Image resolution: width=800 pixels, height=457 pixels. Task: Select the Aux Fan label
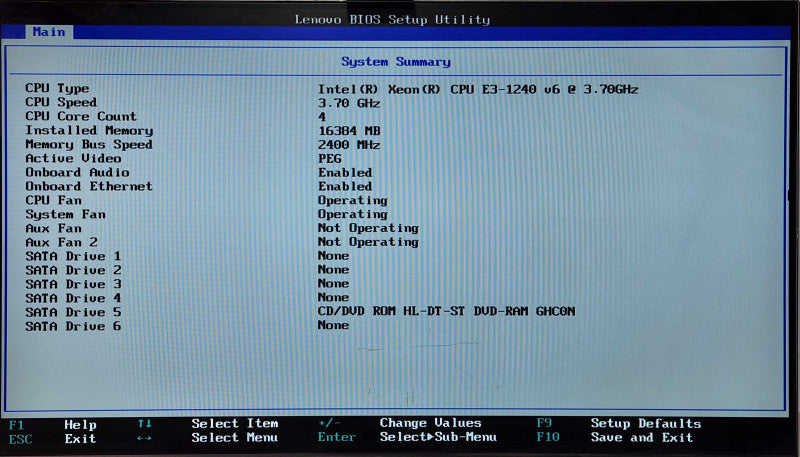coord(54,228)
